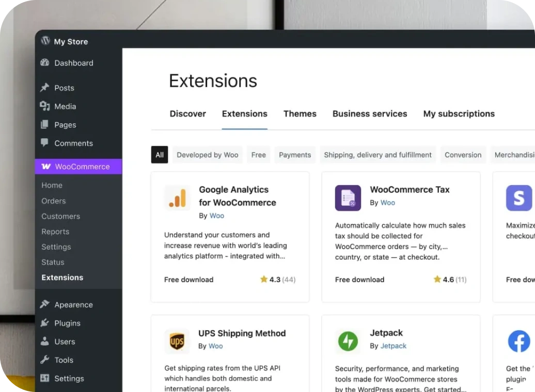
Task: Filter extensions by Free
Action: coord(258,155)
